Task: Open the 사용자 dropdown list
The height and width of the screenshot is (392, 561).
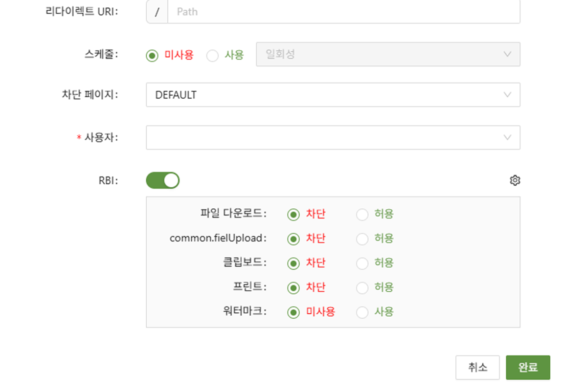Action: [x=333, y=138]
